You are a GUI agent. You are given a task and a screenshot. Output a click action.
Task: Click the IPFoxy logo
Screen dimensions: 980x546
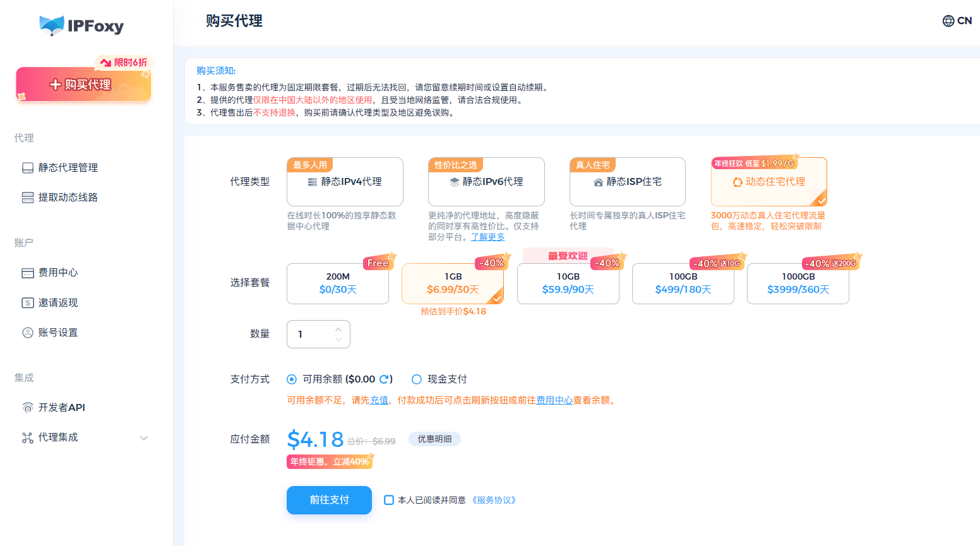(81, 25)
